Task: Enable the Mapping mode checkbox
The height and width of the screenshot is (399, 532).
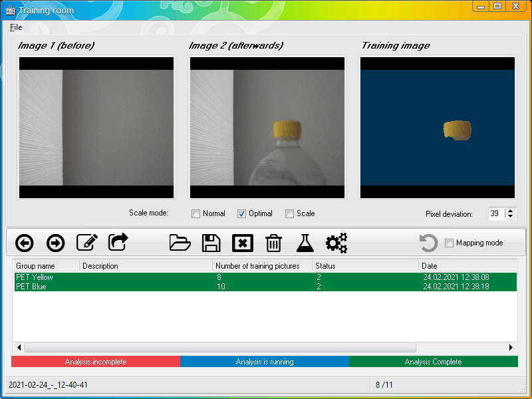Action: [x=449, y=243]
